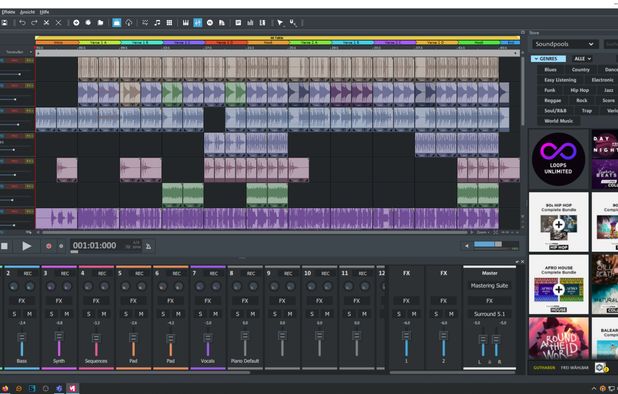Screen dimensions: 618x394
Task: Mute mixer channel 7 Vocals
Action: (x=215, y=314)
